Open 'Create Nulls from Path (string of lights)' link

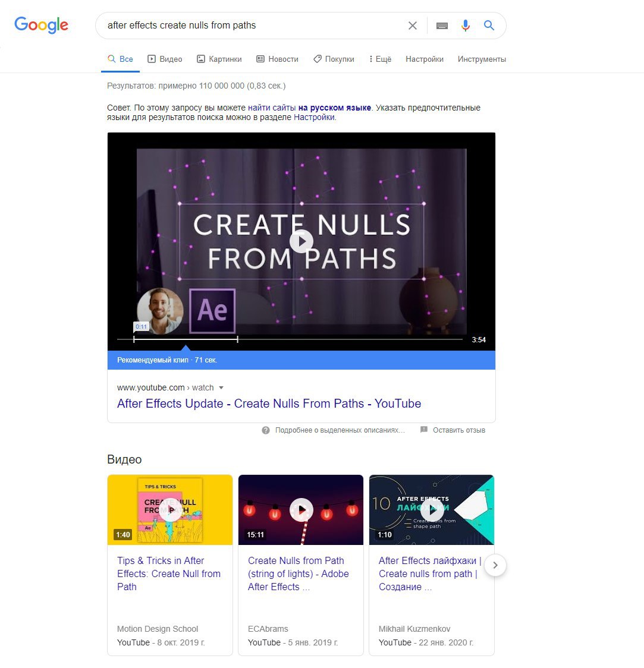pos(299,574)
